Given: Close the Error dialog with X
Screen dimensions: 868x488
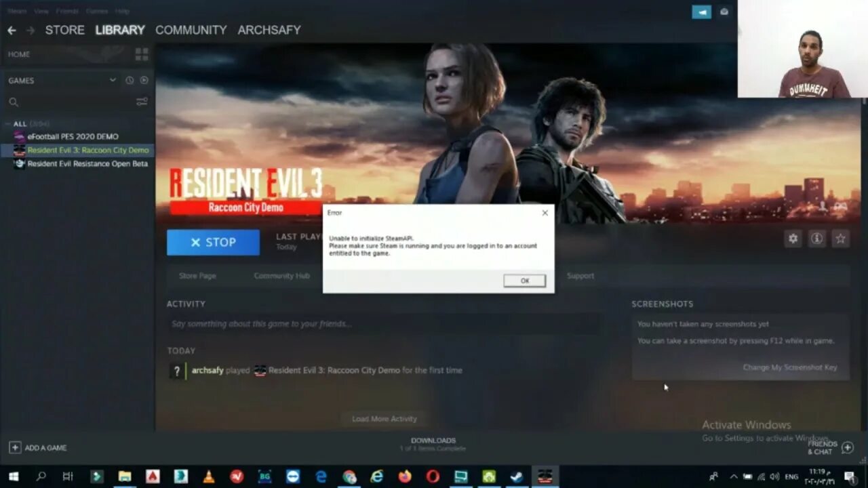Looking at the screenshot, I should click(x=545, y=213).
